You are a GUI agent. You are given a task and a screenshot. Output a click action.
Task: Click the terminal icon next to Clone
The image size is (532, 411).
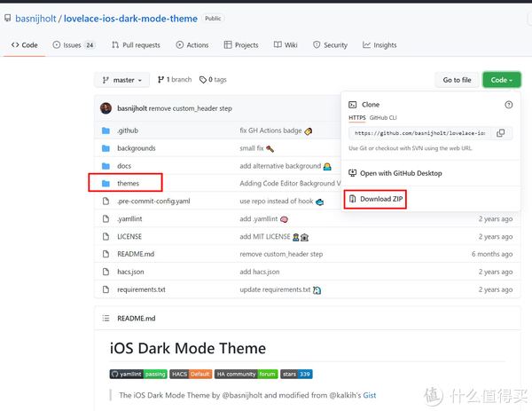[353, 105]
